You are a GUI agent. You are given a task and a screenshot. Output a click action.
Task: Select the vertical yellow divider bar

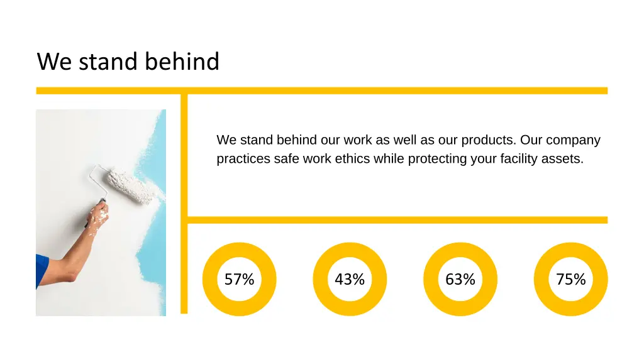[184, 203]
